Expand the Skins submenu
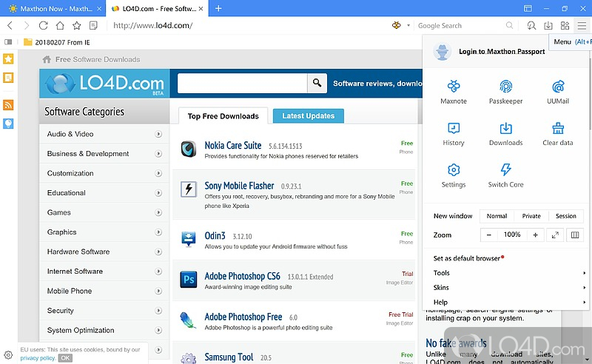The height and width of the screenshot is (364, 592). tap(509, 287)
